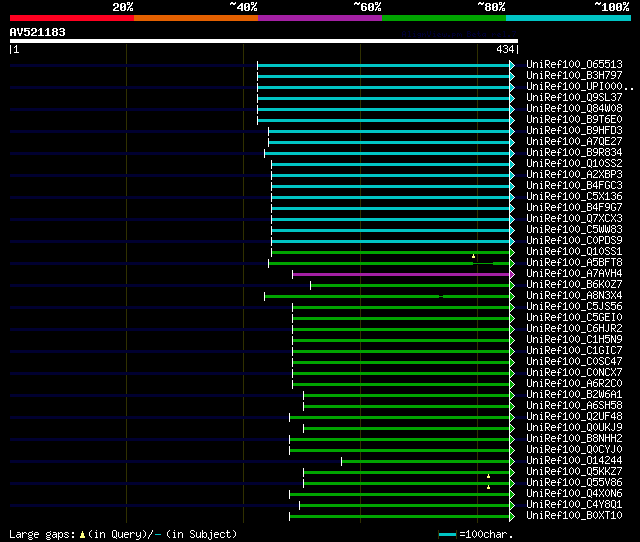This screenshot has width=640, height=542.
Task: Click the yellow gap marker on UniRef100_Q10SS1 row
Action: point(473,256)
